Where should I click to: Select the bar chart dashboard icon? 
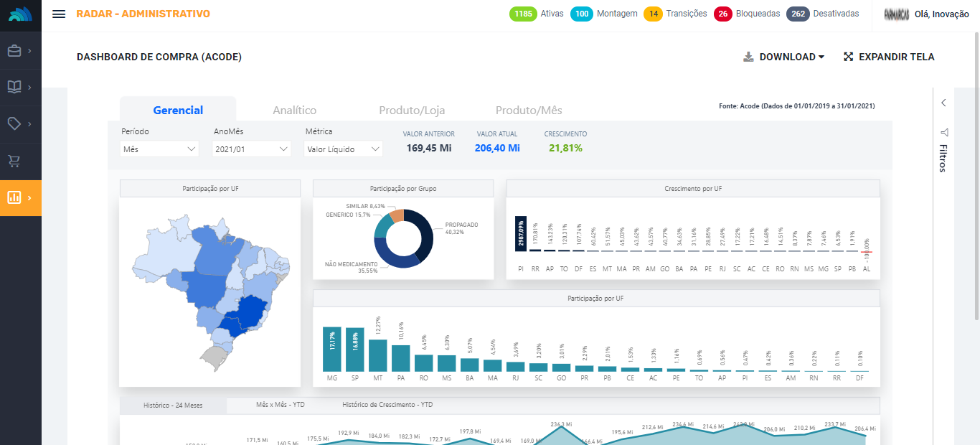[x=14, y=197]
